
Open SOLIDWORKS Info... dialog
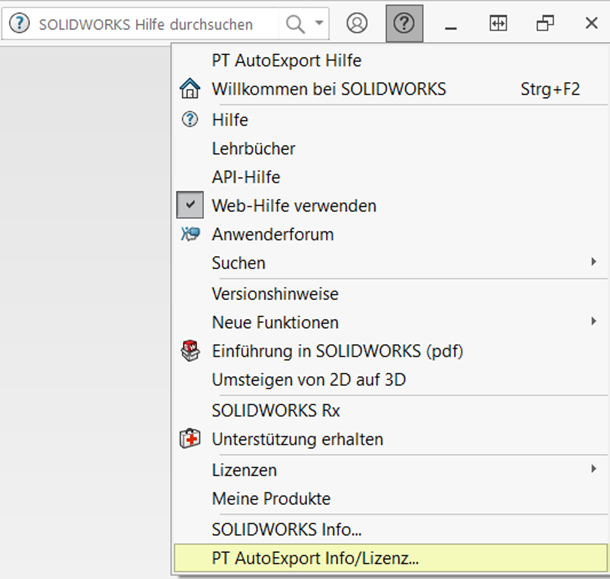(x=391, y=530)
